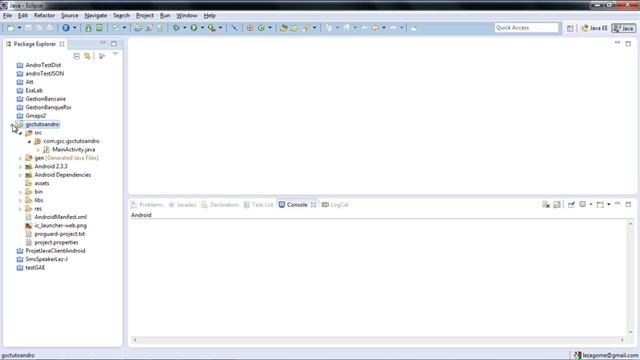
Task: Run the project with green play icon
Action: 194,28
